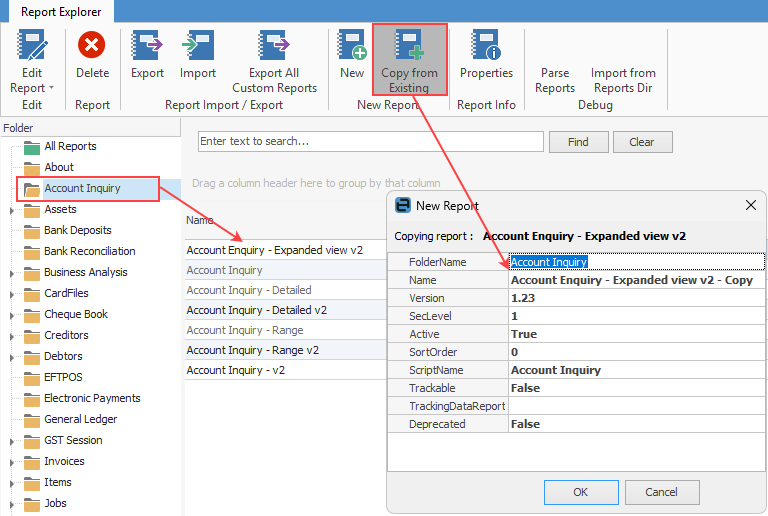This screenshot has width=768, height=516.
Task: Click the Export report icon
Action: pos(147,45)
